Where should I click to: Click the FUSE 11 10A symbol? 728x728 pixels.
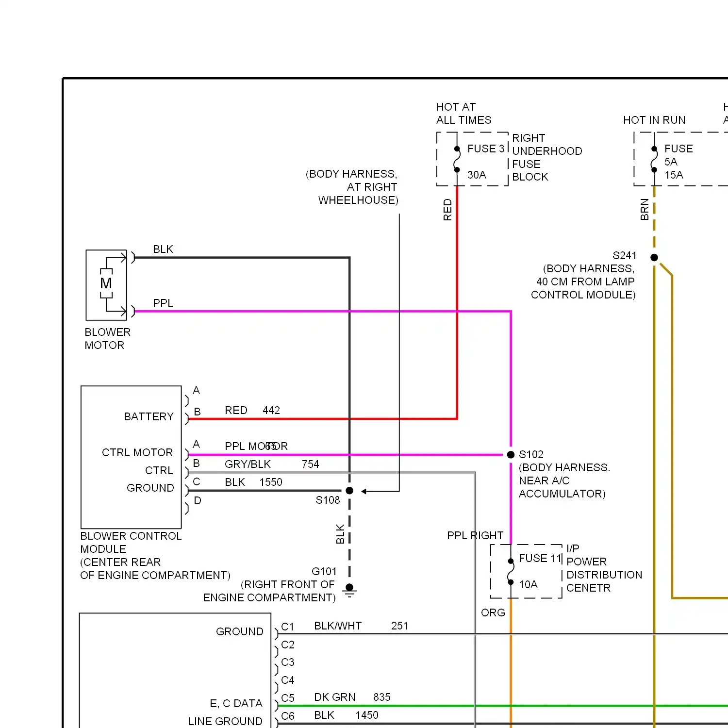pos(511,571)
